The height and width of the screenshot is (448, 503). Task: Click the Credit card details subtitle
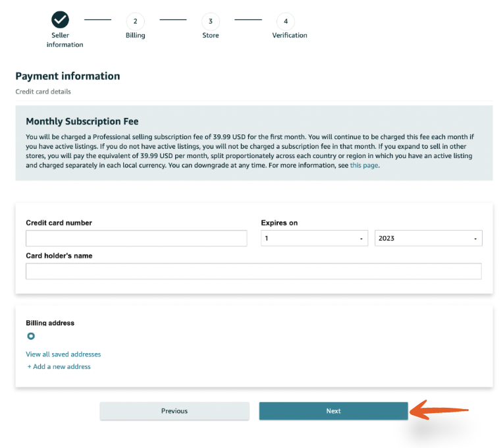point(43,92)
